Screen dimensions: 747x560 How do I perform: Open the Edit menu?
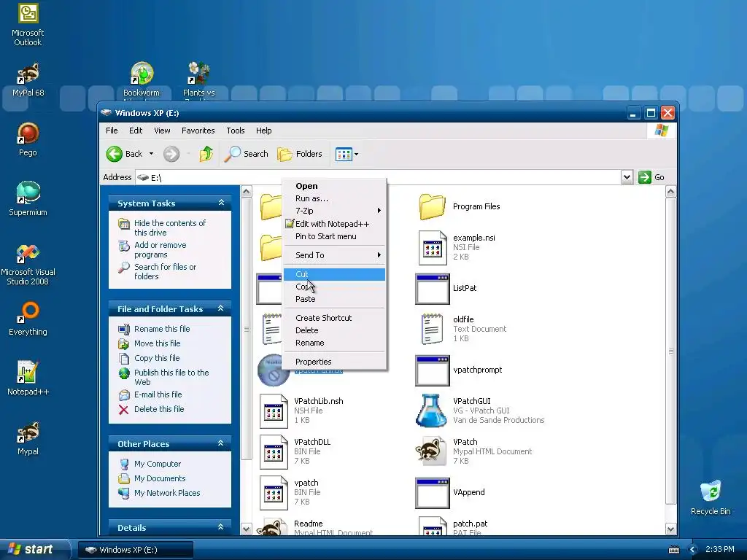click(135, 131)
